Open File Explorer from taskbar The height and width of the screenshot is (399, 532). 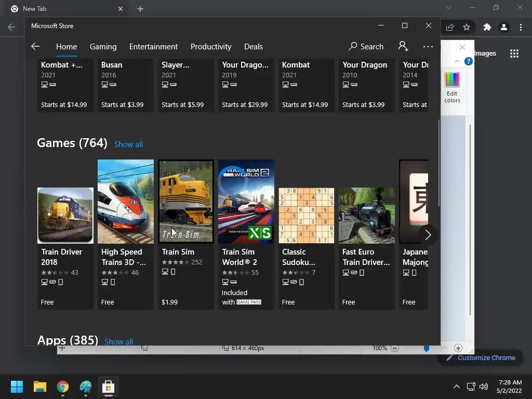(x=39, y=387)
